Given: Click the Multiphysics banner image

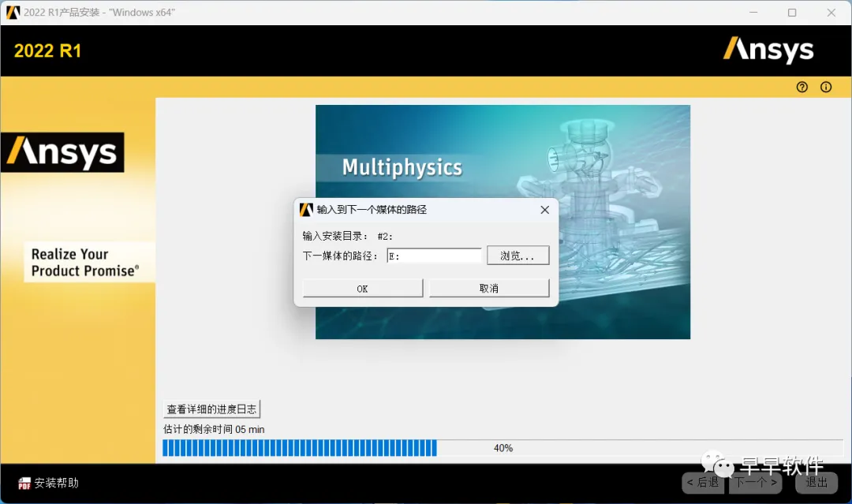Looking at the screenshot, I should coord(503,222).
